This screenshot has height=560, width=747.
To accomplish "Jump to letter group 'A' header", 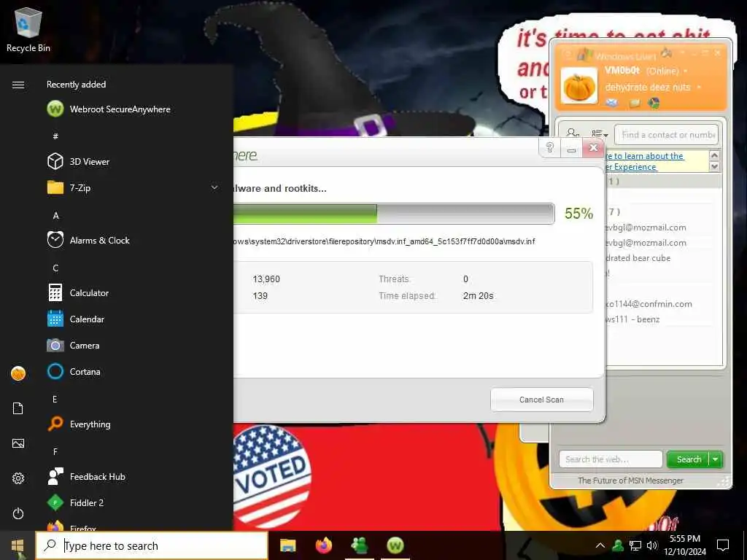I will (55, 216).
